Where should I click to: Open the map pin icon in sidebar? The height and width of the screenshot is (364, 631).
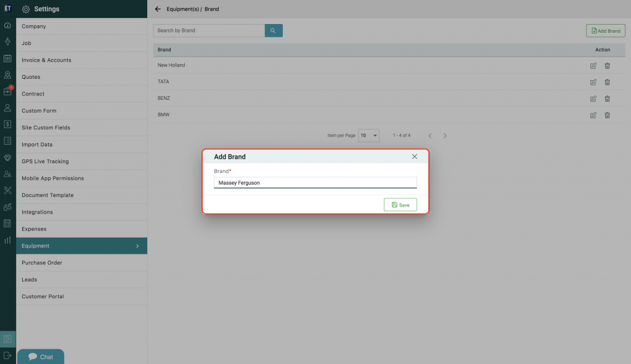7,75
